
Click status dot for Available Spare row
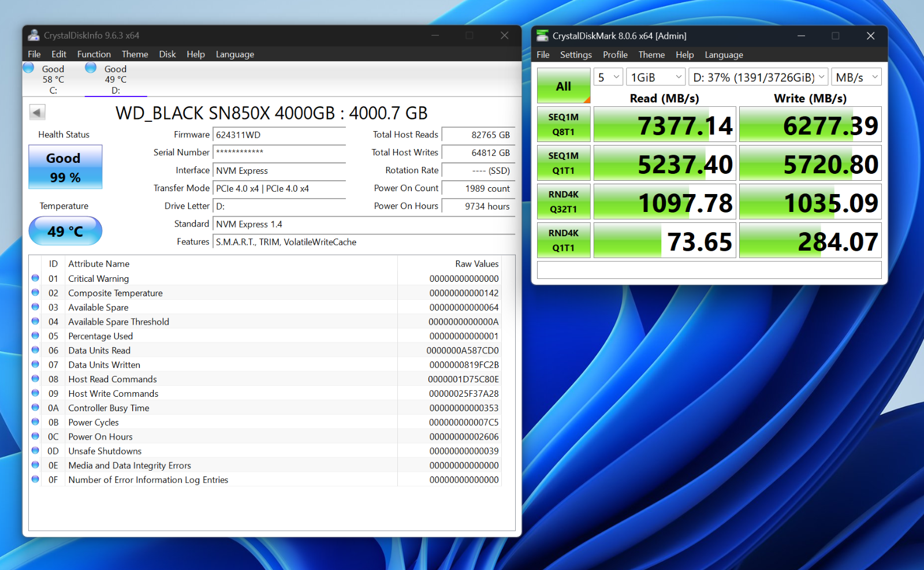coord(35,307)
